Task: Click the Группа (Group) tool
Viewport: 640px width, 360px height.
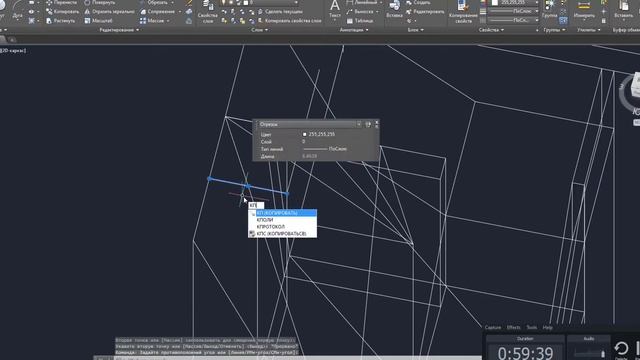Action: click(549, 10)
